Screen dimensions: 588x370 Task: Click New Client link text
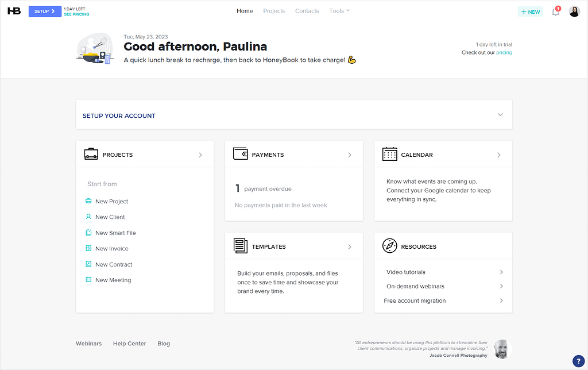(110, 217)
